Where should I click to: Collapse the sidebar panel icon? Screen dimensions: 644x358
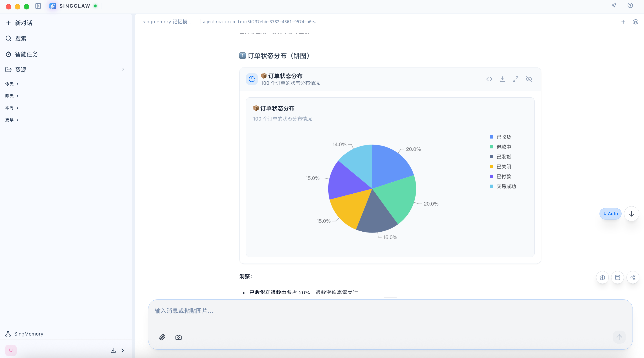click(38, 6)
